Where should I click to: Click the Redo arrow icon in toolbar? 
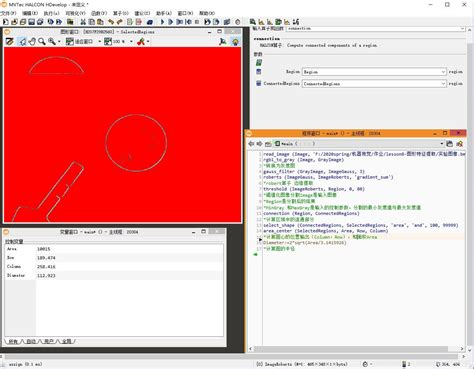pos(119,22)
